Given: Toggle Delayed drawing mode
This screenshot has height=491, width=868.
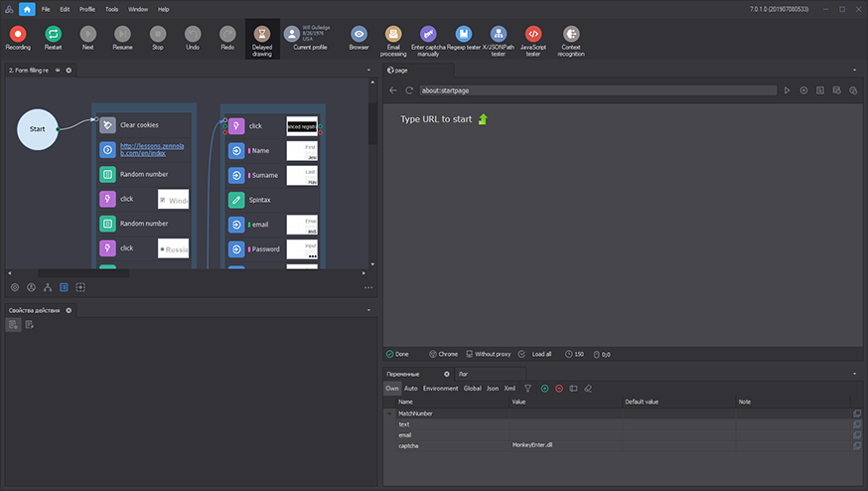Looking at the screenshot, I should [262, 40].
